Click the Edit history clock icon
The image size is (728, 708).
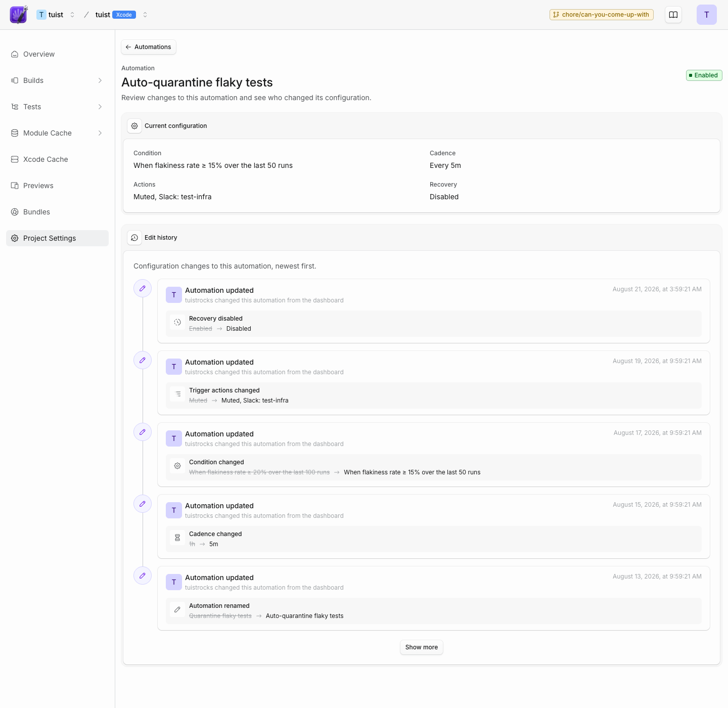point(134,238)
